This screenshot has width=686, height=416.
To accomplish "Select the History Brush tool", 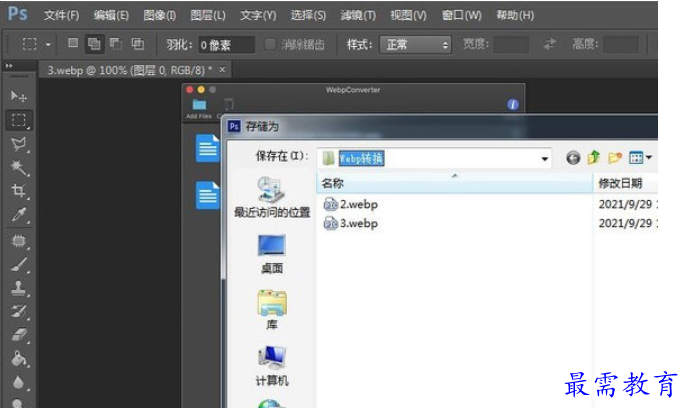I will point(18,311).
